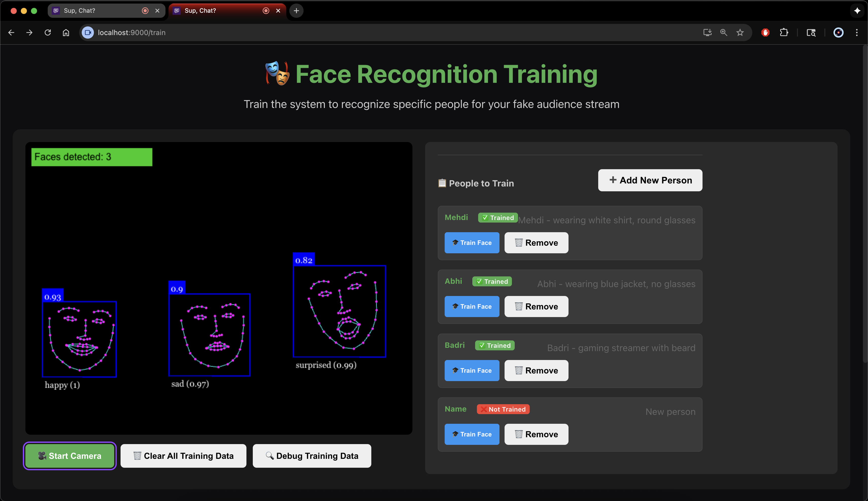This screenshot has width=868, height=501.
Task: Click the home icon in toolbar
Action: (66, 32)
